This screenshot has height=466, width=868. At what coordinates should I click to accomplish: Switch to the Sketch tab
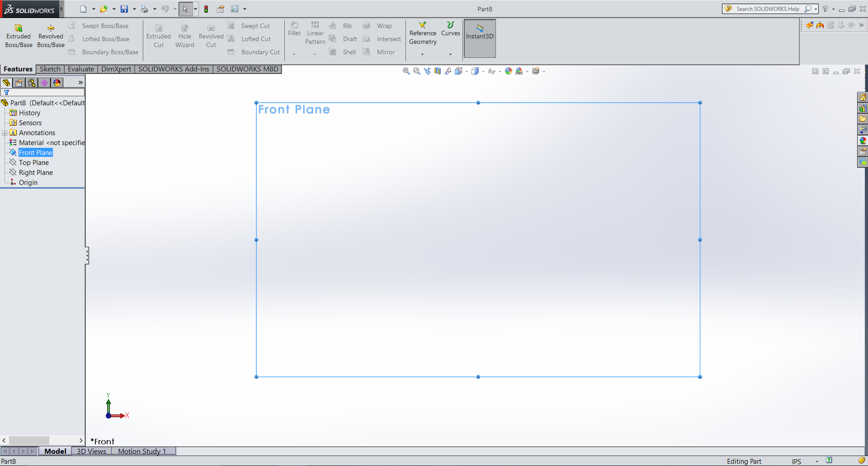coord(50,69)
